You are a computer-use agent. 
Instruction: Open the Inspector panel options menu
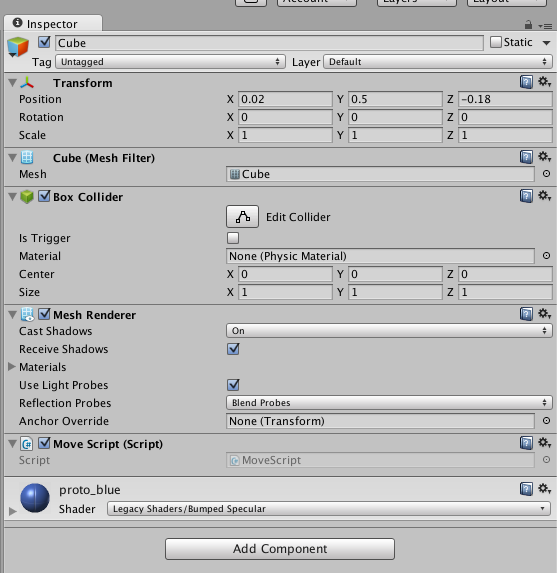[545, 26]
